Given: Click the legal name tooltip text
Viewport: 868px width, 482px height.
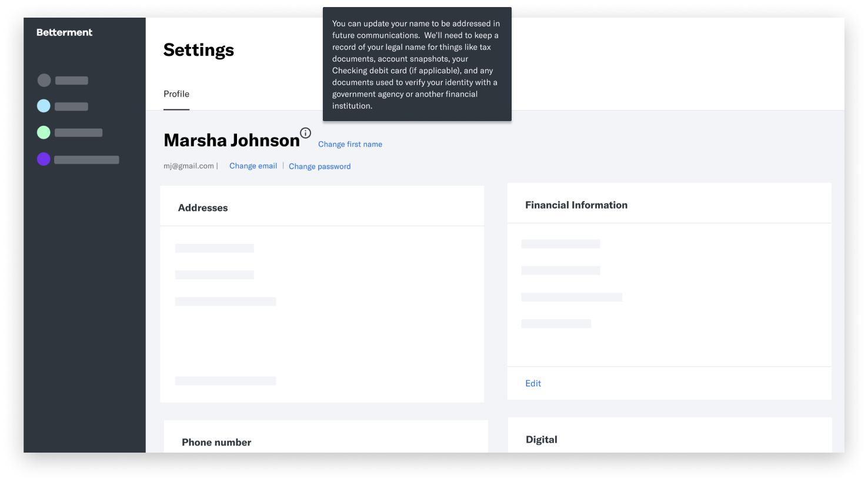Looking at the screenshot, I should (x=417, y=65).
